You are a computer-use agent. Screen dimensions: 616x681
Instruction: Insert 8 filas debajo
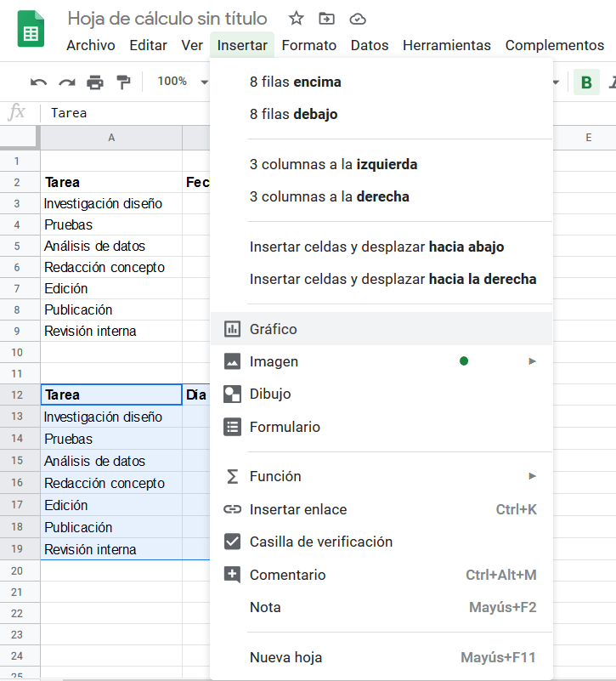click(381, 114)
